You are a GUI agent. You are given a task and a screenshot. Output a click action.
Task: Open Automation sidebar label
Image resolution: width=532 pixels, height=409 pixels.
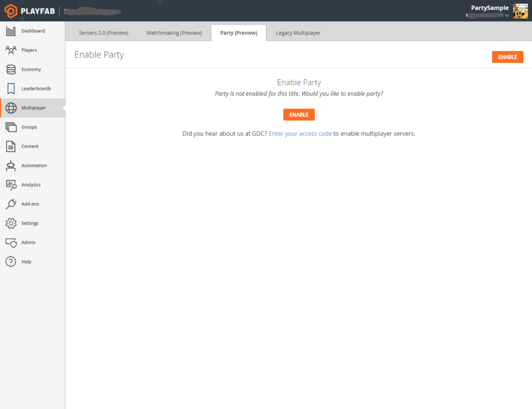pyautogui.click(x=34, y=166)
